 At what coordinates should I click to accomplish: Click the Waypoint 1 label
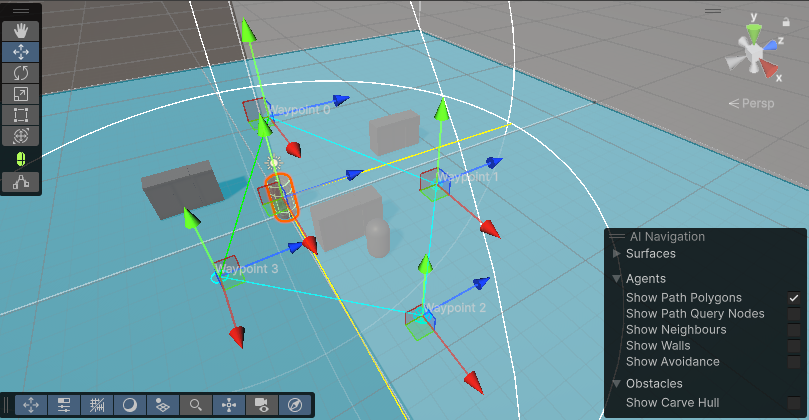[468, 177]
